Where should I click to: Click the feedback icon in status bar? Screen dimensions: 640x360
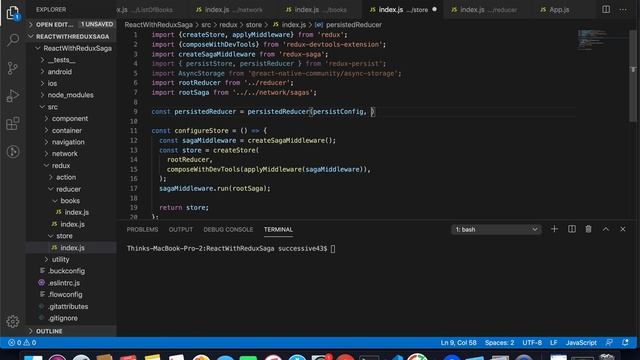point(609,343)
